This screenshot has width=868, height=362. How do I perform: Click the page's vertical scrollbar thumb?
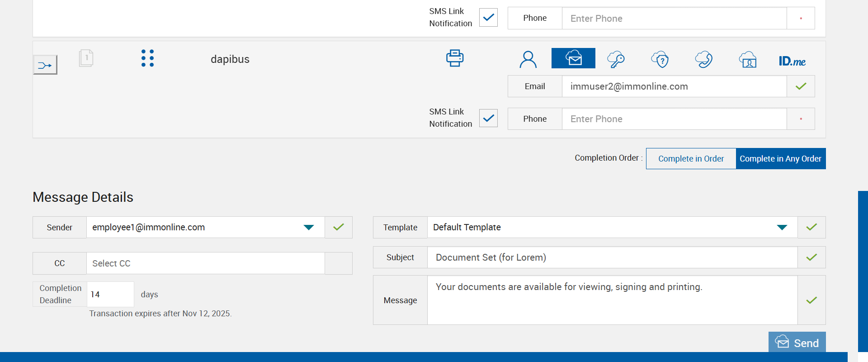click(863, 271)
